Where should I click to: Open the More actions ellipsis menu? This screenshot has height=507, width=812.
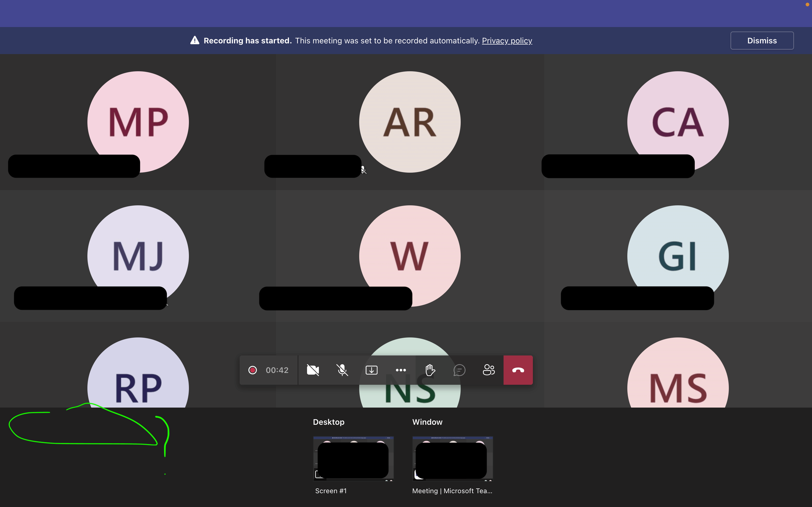pos(401,370)
